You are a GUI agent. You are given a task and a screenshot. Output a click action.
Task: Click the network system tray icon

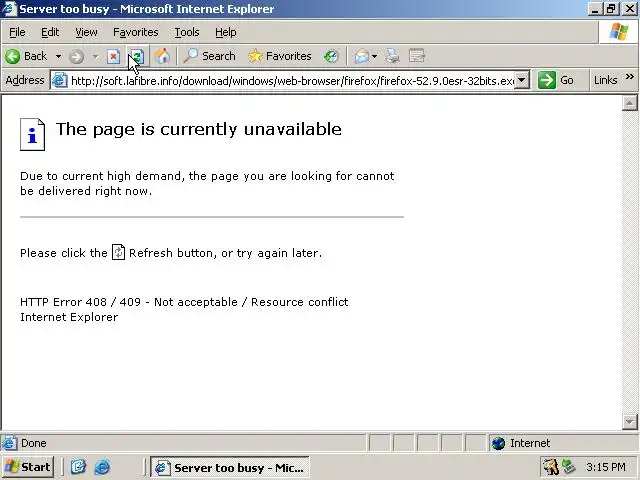[x=568, y=467]
